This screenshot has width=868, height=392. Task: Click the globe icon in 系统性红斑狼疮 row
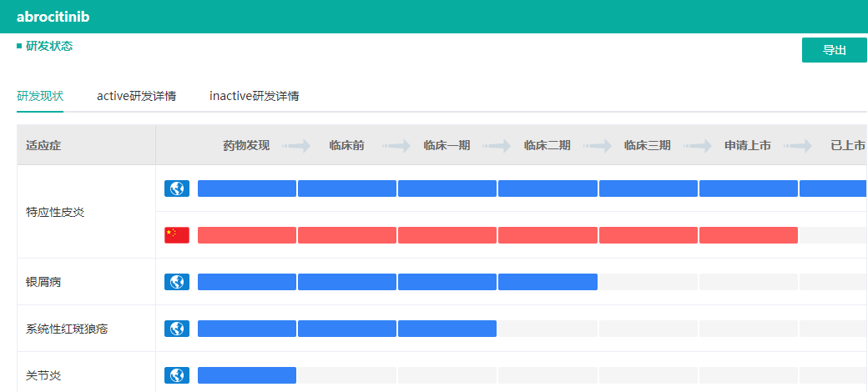[177, 329]
